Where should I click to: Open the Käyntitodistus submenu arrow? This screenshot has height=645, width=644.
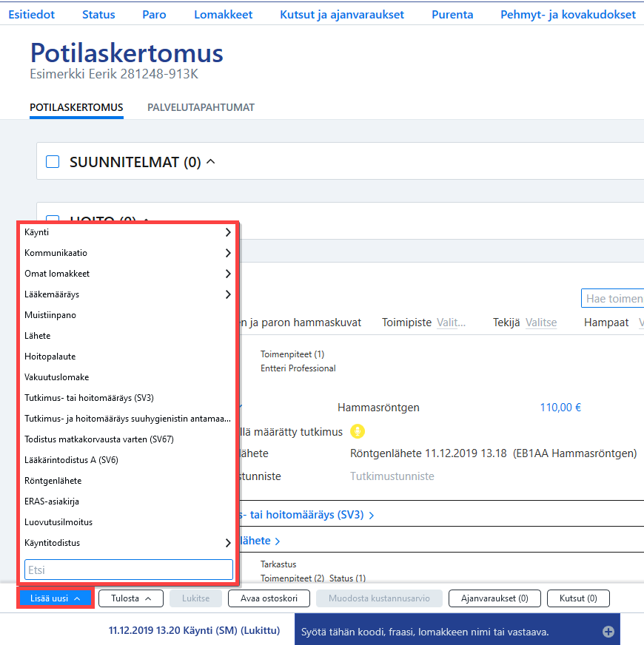click(228, 543)
